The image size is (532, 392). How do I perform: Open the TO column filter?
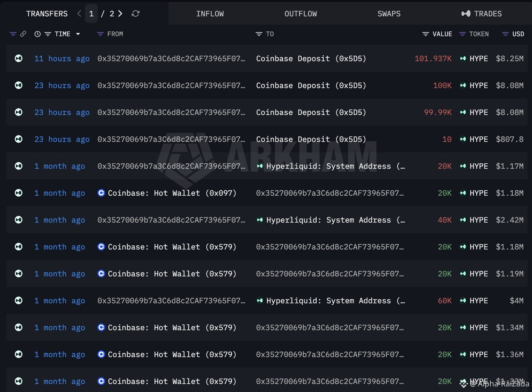(259, 34)
